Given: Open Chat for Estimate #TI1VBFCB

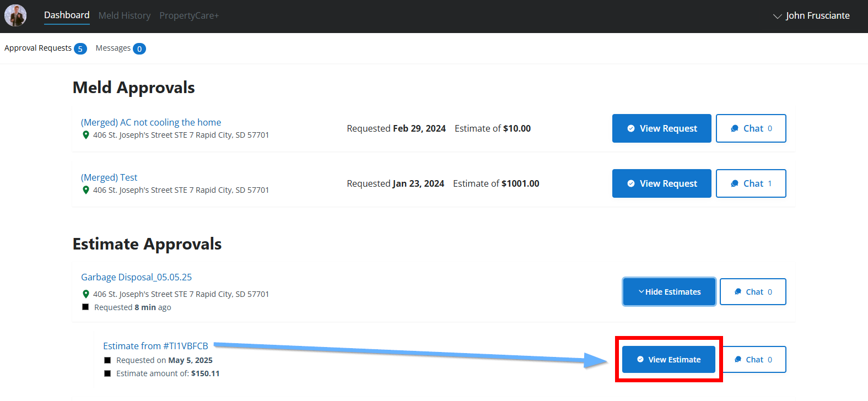Looking at the screenshot, I should click(x=754, y=360).
